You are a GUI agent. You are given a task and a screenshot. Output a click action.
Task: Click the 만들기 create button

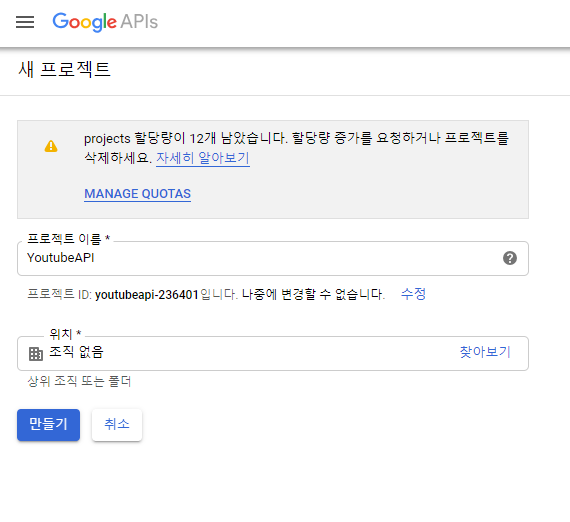48,425
